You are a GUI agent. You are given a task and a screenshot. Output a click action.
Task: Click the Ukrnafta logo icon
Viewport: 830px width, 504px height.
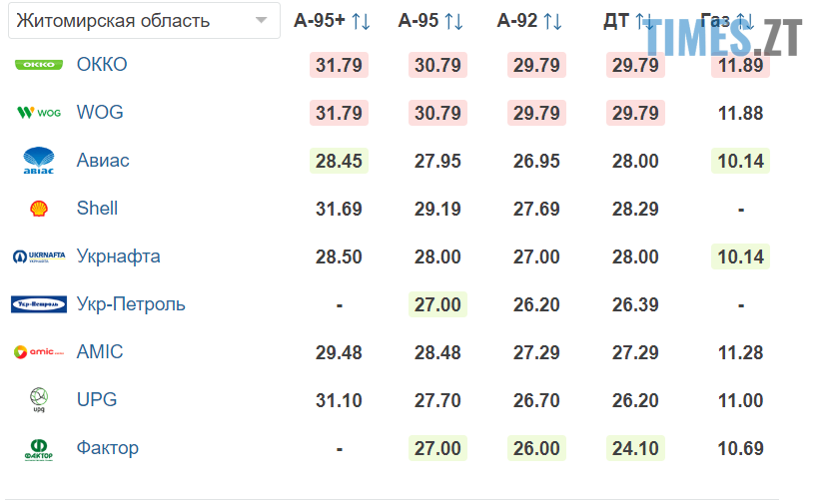(39, 256)
